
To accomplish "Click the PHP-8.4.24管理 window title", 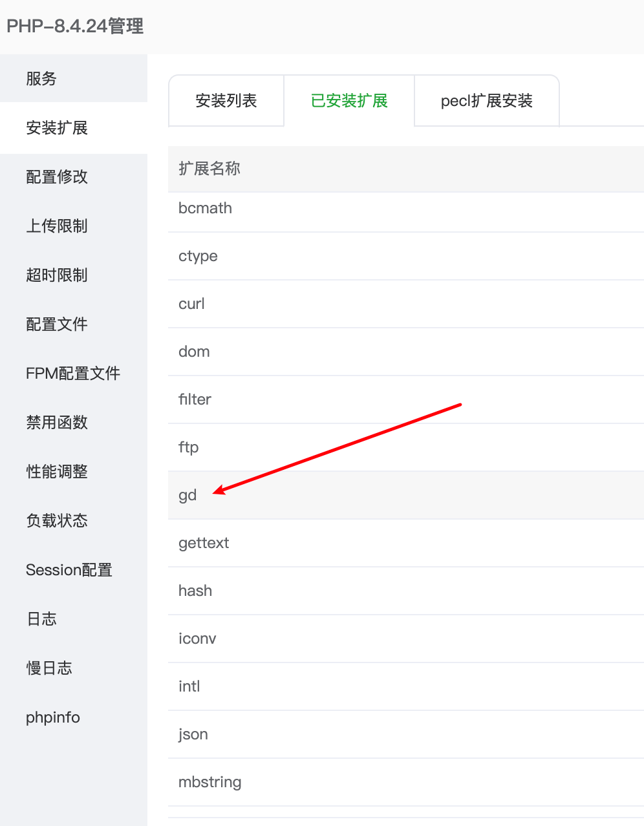I will coord(75,26).
